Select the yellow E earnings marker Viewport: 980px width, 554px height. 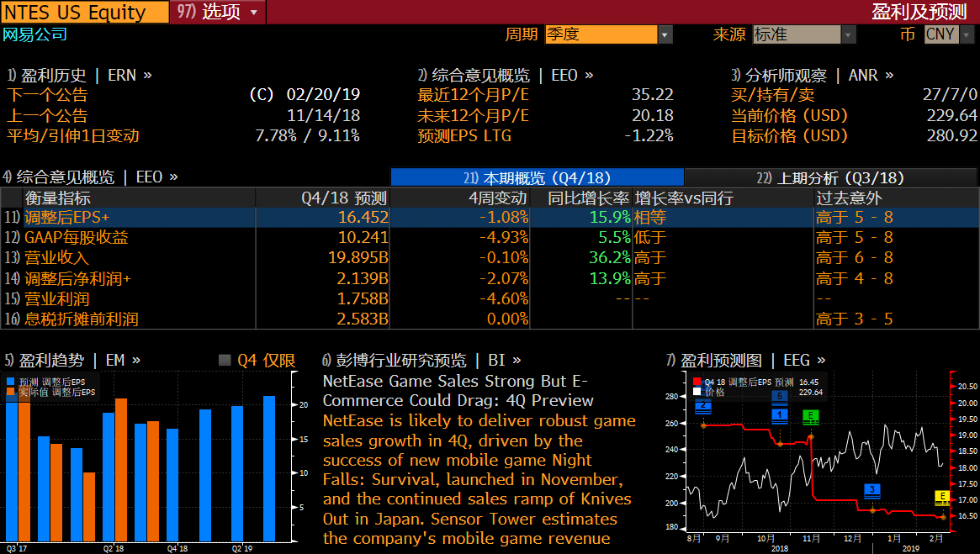[942, 498]
